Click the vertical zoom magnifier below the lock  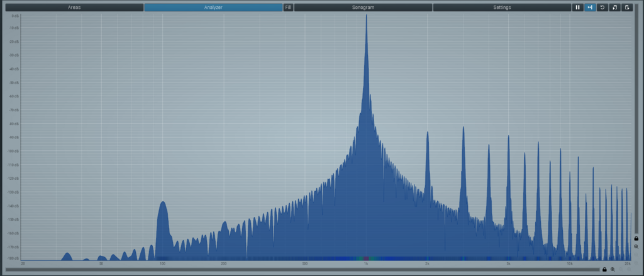tap(636, 247)
